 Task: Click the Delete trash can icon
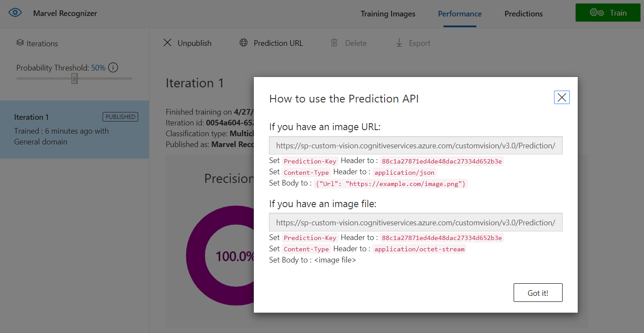coord(334,43)
